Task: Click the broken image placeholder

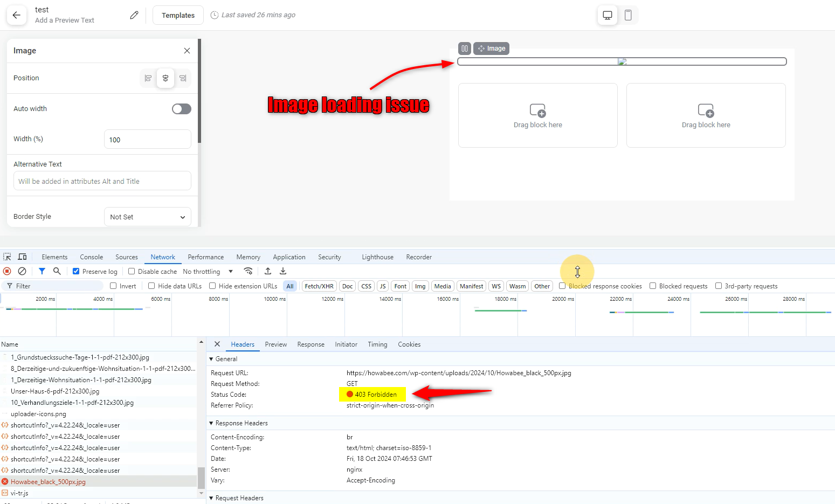Action: pyautogui.click(x=622, y=61)
